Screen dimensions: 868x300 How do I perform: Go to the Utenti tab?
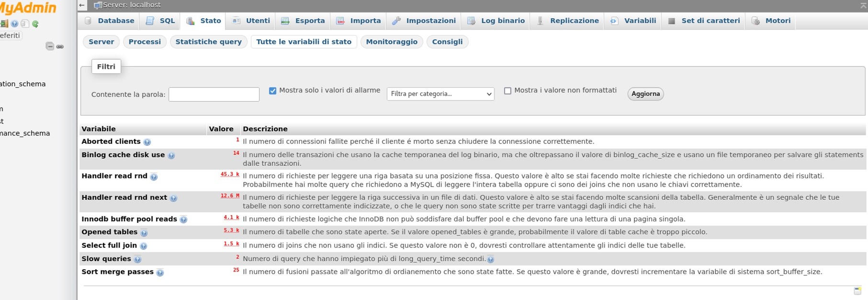point(251,21)
